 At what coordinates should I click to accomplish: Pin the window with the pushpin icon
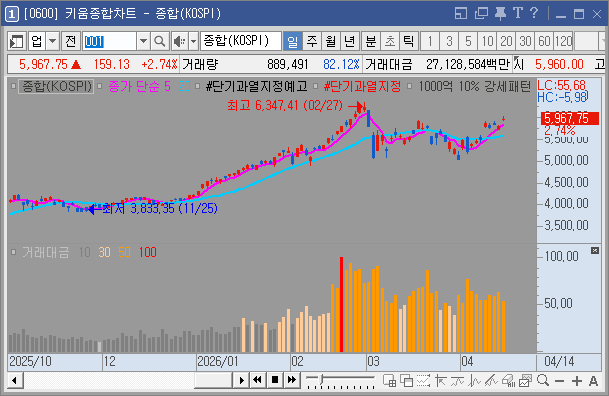pyautogui.click(x=500, y=14)
